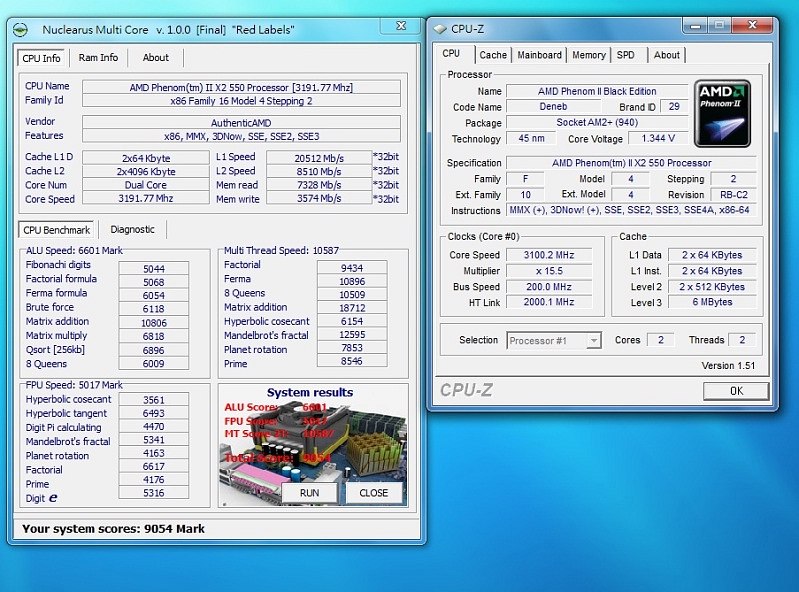Click the Vendor AuthenticAMD field
The image size is (799, 592).
coord(241,123)
